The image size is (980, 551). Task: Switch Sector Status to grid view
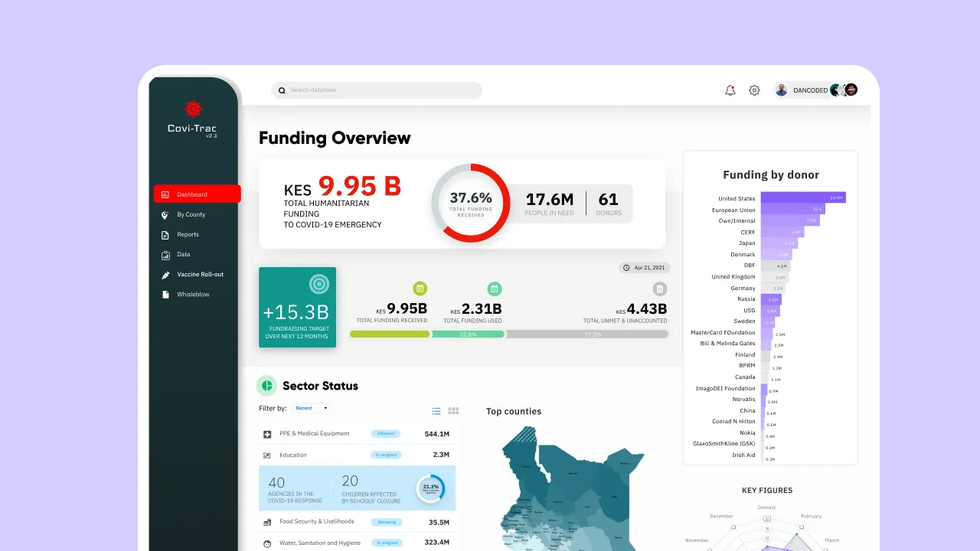[x=453, y=411]
